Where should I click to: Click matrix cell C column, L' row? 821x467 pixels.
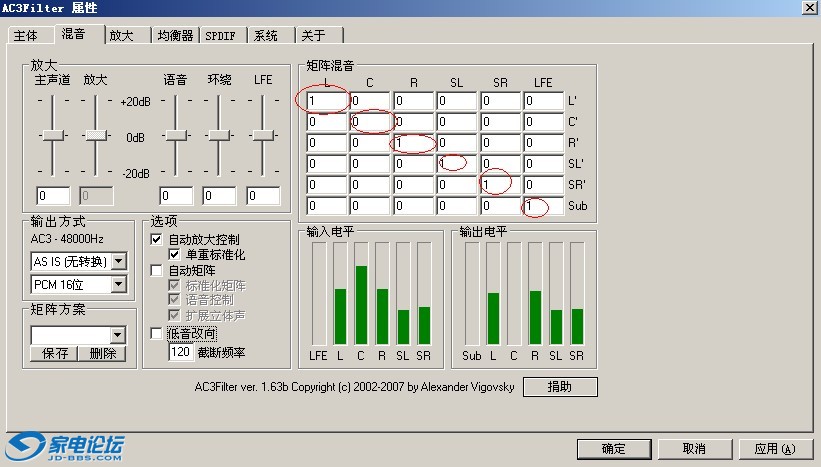(x=370, y=101)
